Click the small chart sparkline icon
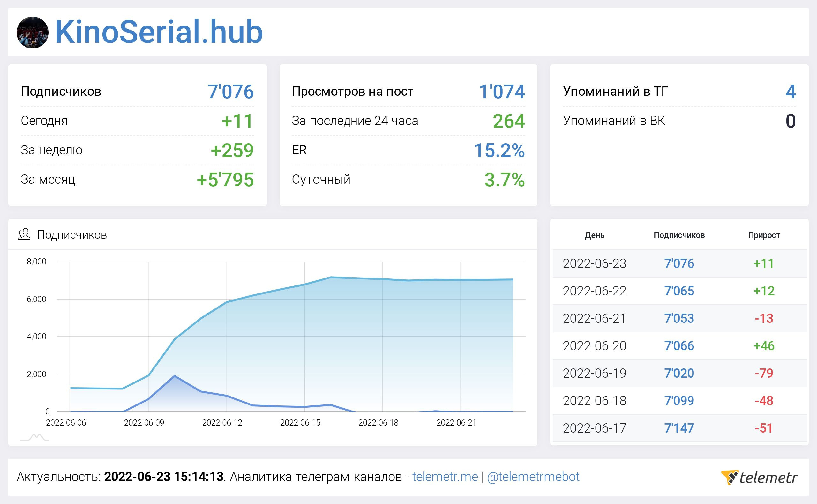 point(35,437)
